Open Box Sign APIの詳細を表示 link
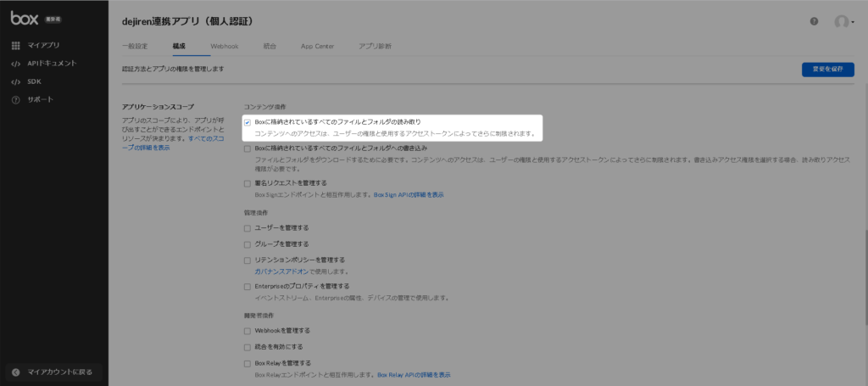The image size is (868, 386). pyautogui.click(x=409, y=195)
